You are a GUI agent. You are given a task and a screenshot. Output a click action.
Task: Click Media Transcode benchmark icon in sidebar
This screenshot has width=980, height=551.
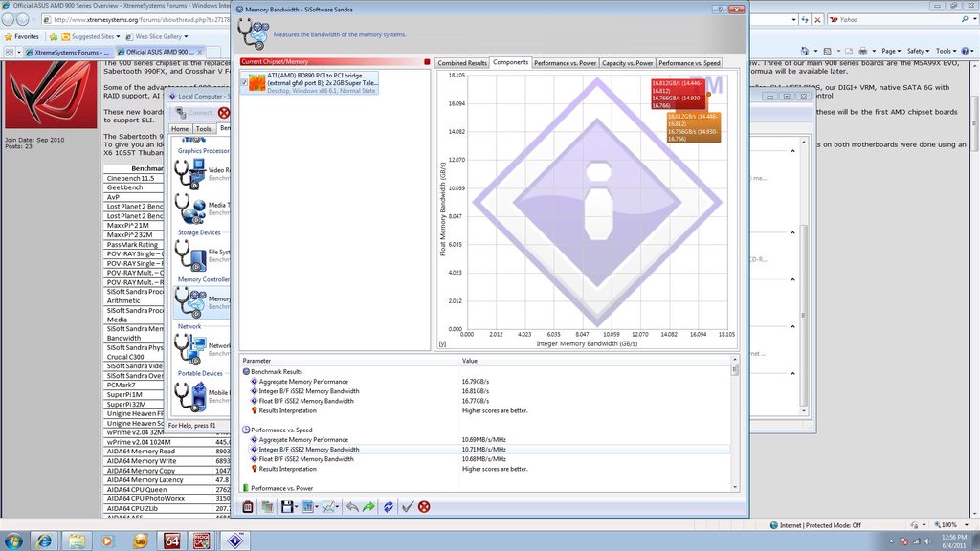pyautogui.click(x=190, y=209)
